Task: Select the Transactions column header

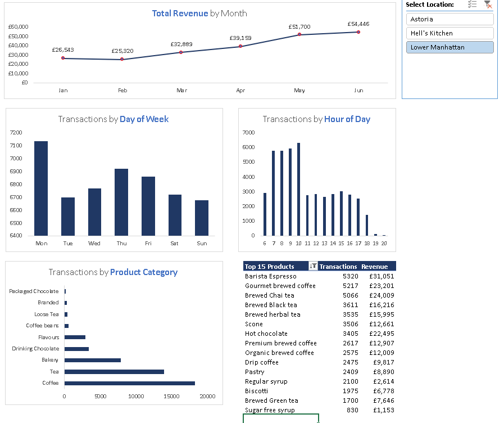Action: coord(338,267)
